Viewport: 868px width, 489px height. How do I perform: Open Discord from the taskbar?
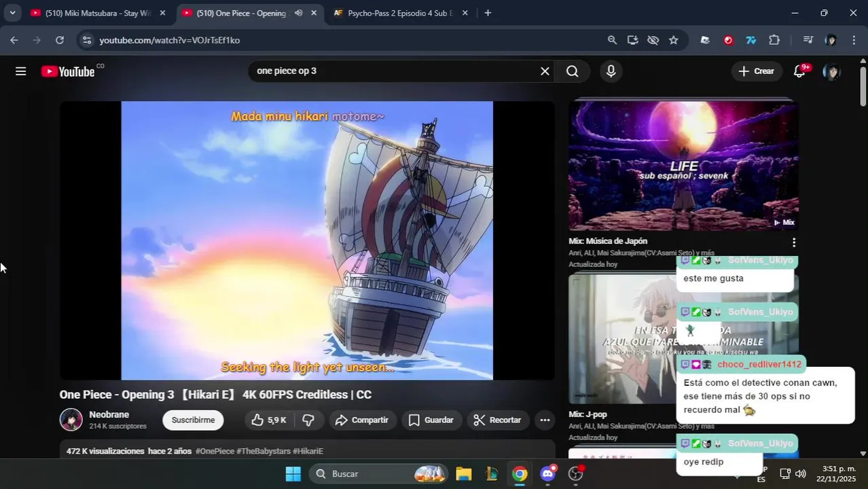548,473
